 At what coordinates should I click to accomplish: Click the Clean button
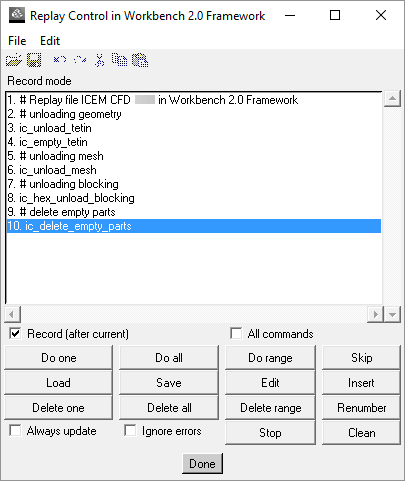click(x=361, y=433)
